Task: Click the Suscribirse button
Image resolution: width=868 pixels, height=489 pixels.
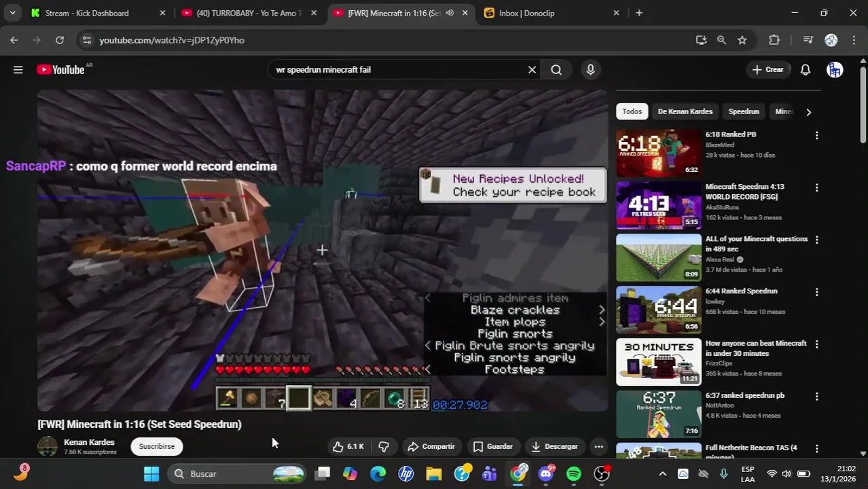Action: [157, 446]
